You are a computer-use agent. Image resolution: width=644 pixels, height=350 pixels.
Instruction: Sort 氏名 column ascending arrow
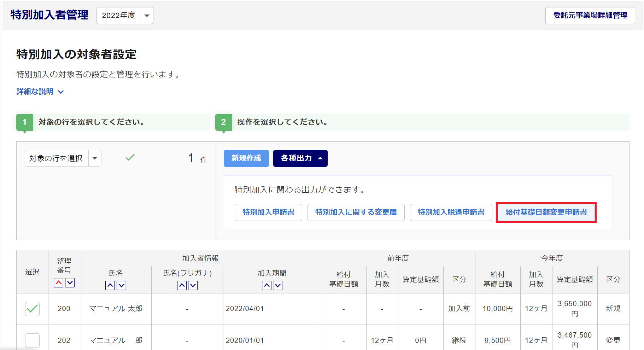[110, 285]
